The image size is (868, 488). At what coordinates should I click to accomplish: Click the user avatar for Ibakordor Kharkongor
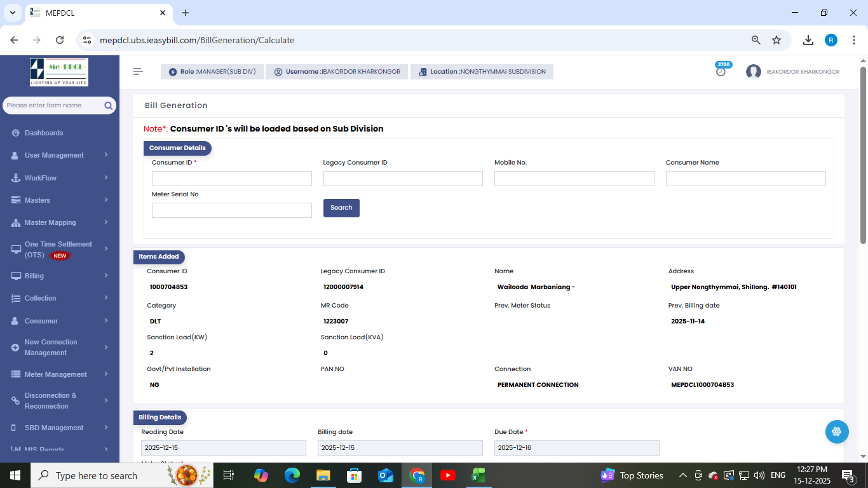[x=754, y=72]
